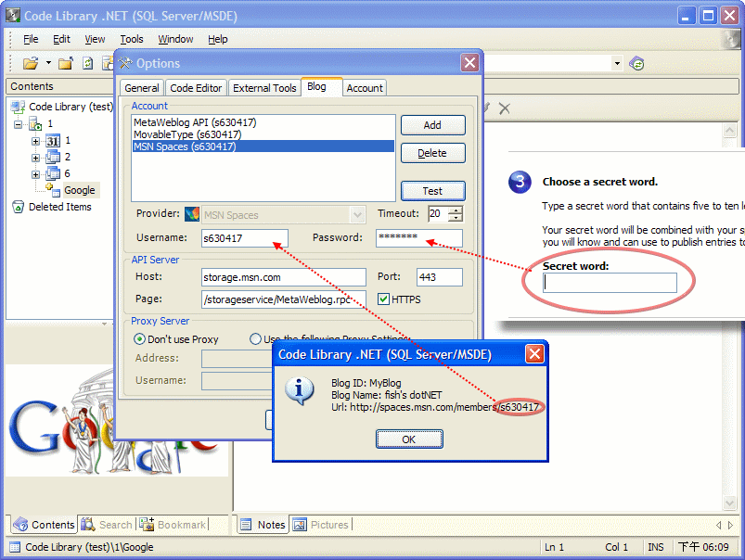Click the document stack icon for item 6
This screenshot has width=745, height=560.
click(53, 173)
